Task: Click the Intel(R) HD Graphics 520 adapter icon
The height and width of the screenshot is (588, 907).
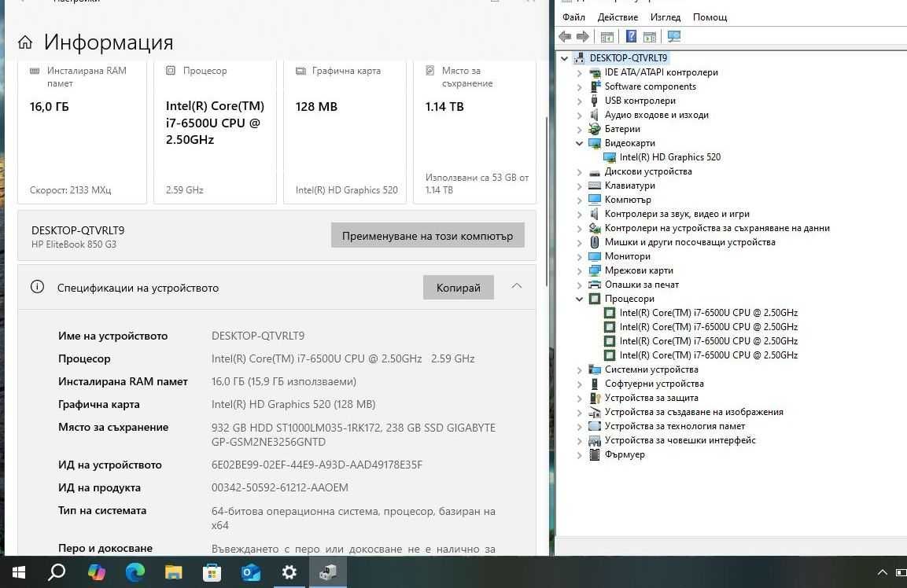Action: click(609, 157)
